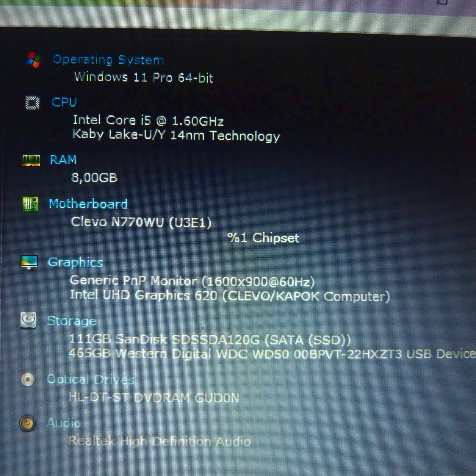The image size is (476, 476).
Task: Select the %1 Chipset text
Action: pyautogui.click(x=263, y=238)
